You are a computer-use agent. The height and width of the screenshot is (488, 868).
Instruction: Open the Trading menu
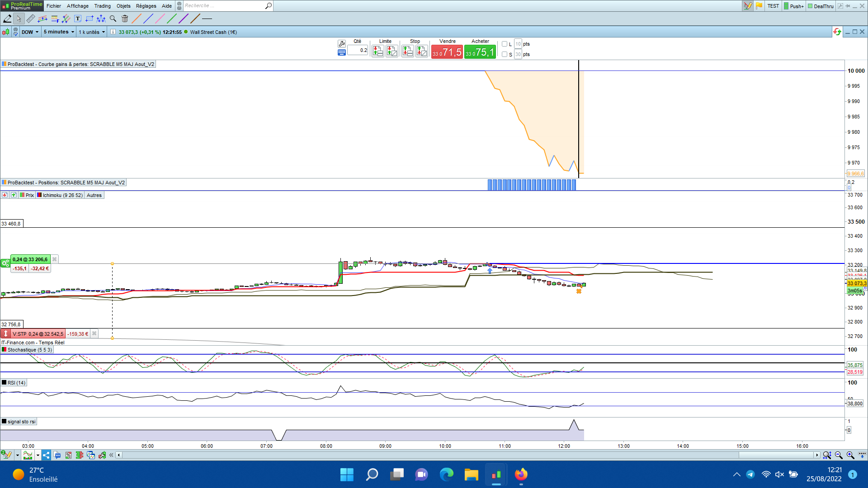(102, 6)
